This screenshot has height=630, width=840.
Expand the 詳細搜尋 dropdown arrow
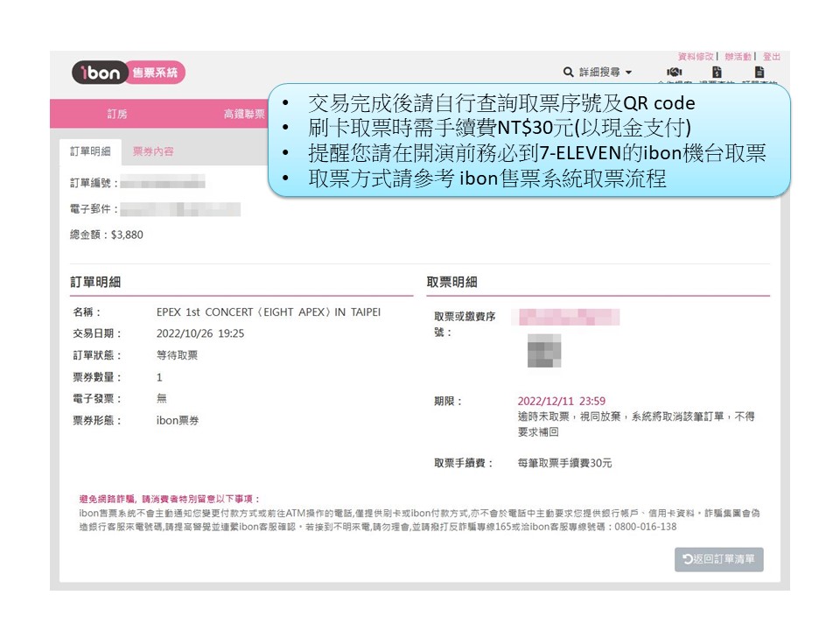click(629, 72)
